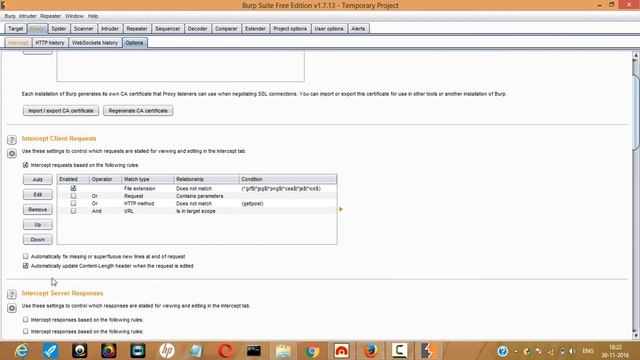Switch to the User options tab

tap(329, 29)
